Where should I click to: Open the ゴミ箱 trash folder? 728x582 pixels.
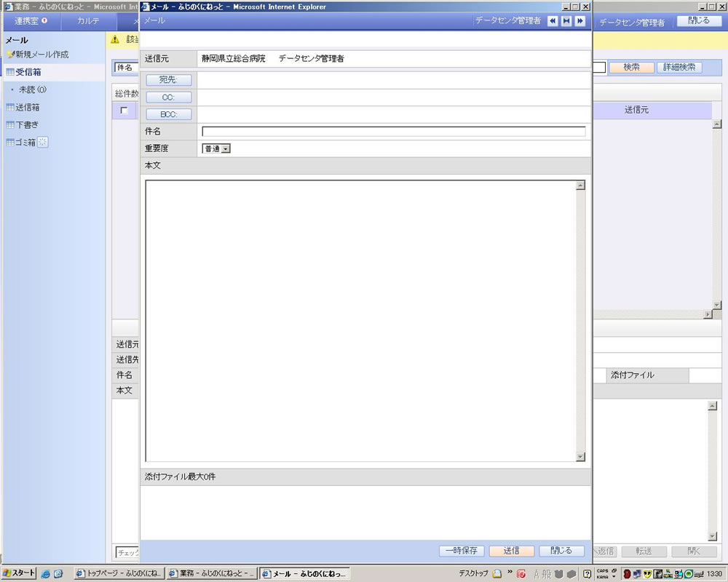25,143
